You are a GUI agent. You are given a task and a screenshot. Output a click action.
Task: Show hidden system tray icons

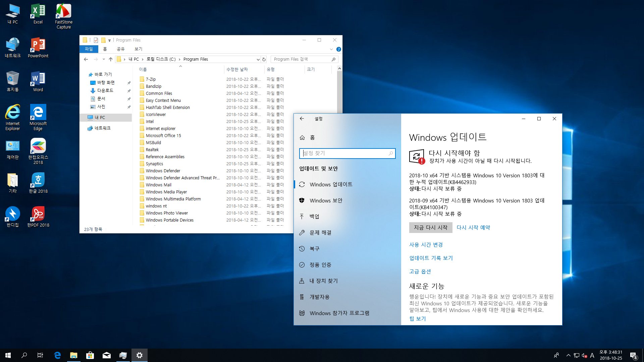pyautogui.click(x=568, y=355)
